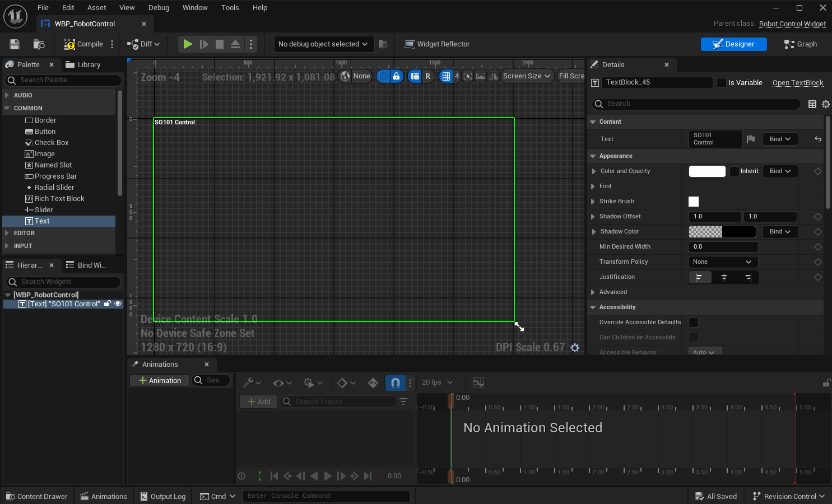Image resolution: width=832 pixels, height=504 pixels.
Task: Compile the widget blueprint
Action: click(x=83, y=44)
